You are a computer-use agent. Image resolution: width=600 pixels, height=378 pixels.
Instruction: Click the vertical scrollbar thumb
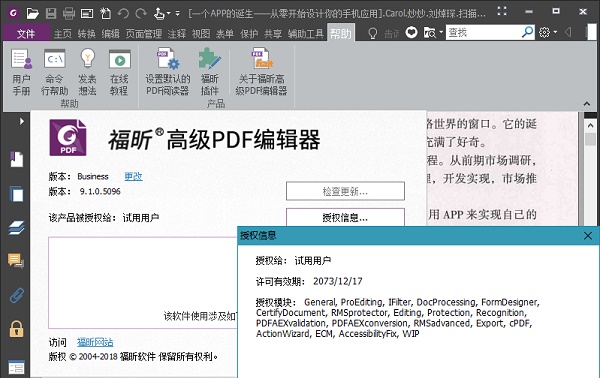[x=590, y=139]
